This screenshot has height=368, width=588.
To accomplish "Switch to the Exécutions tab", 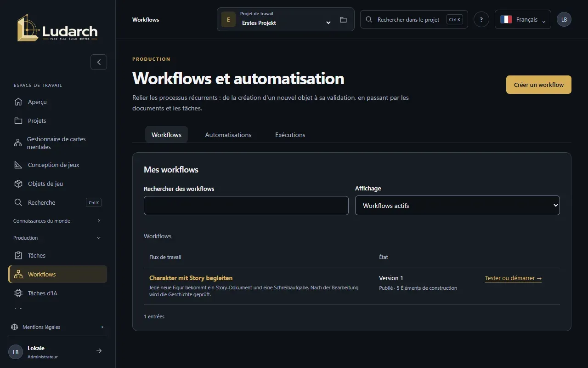I will pos(290,135).
